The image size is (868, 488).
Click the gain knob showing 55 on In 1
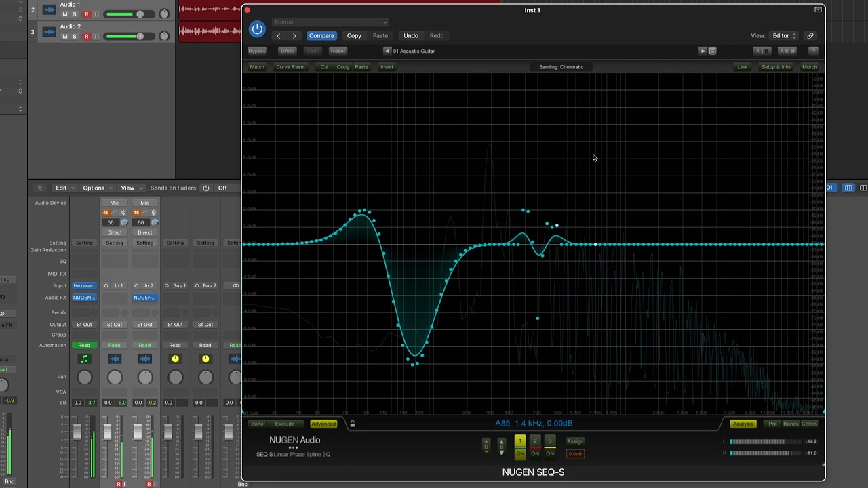[x=124, y=222]
